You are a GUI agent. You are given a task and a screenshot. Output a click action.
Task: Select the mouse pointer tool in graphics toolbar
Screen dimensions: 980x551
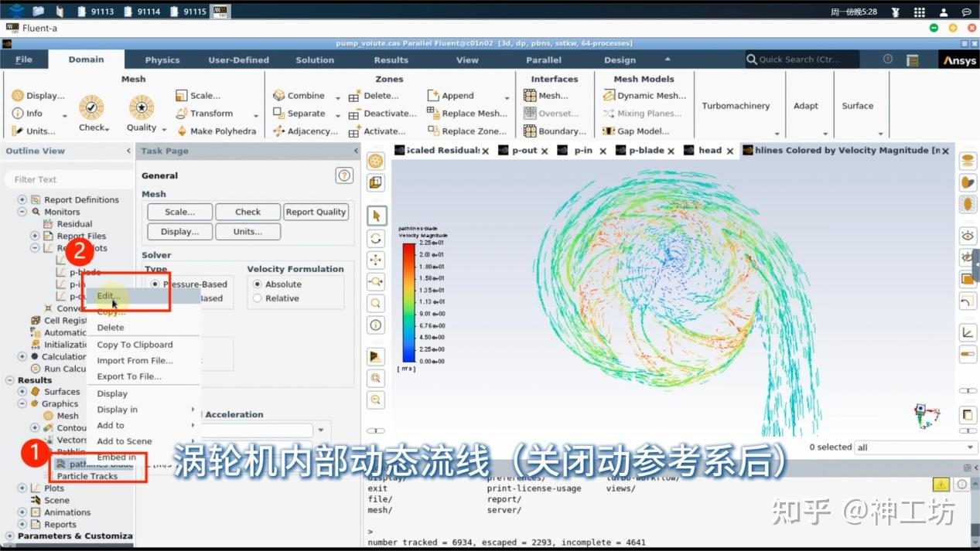click(376, 216)
